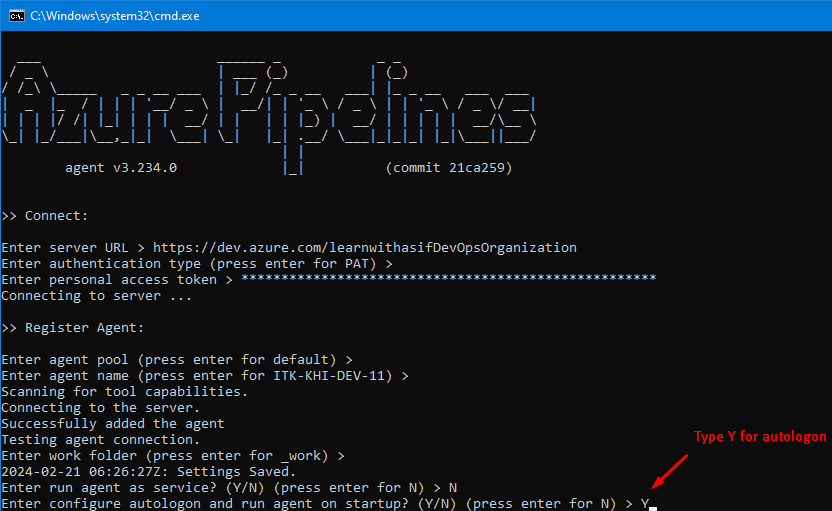Click the ITK-KHI-DEV-11 agent name text
This screenshot has height=511, width=832.
click(x=340, y=376)
